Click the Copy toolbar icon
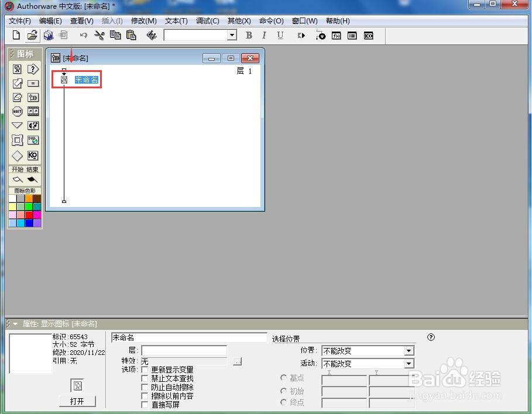This screenshot has width=532, height=414. pyautogui.click(x=115, y=35)
